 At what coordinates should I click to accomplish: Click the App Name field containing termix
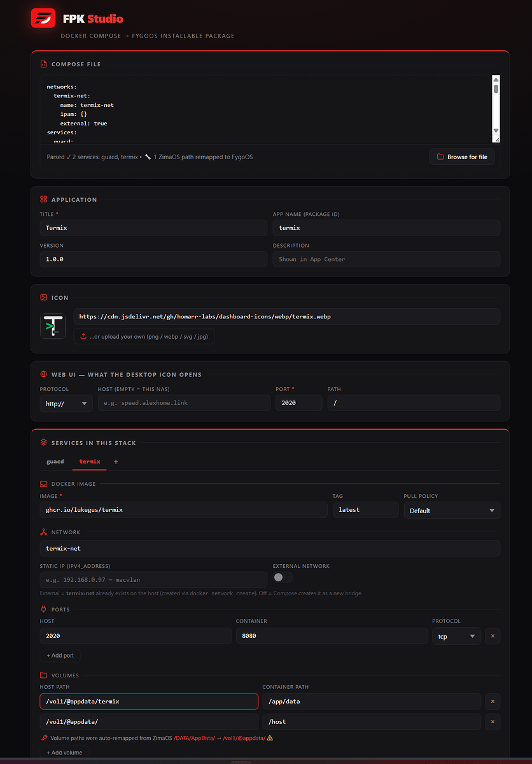(386, 228)
